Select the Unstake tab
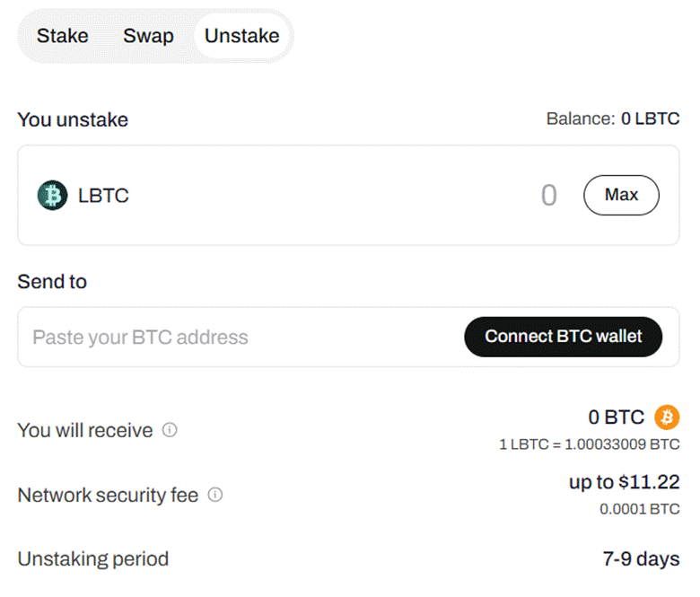The height and width of the screenshot is (597, 700). [x=241, y=36]
